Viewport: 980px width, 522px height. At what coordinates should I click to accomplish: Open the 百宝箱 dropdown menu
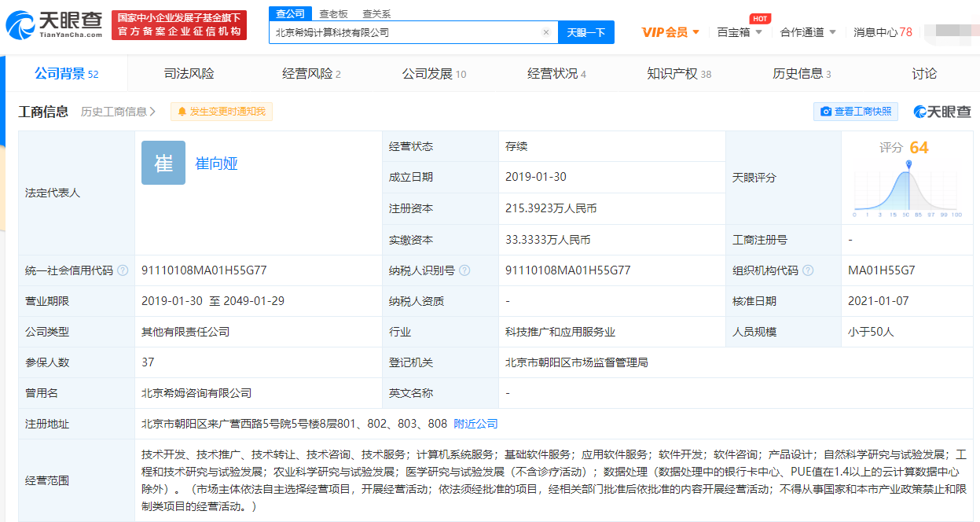739,32
